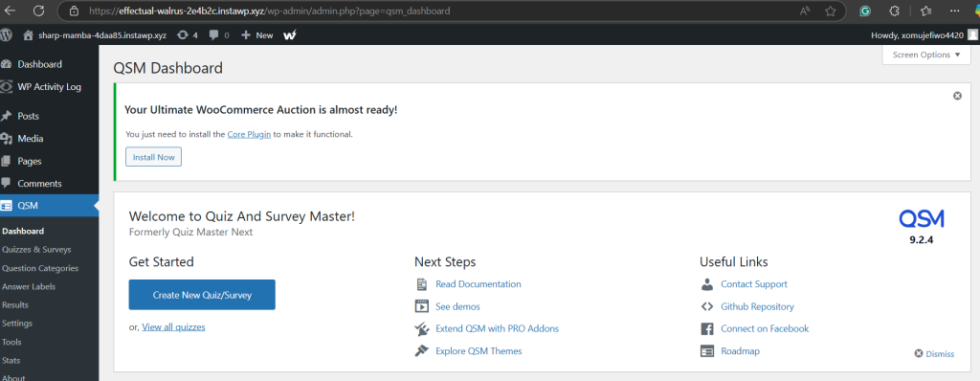The height and width of the screenshot is (381, 980).
Task: Open comments bubble in admin bar
Action: point(219,35)
